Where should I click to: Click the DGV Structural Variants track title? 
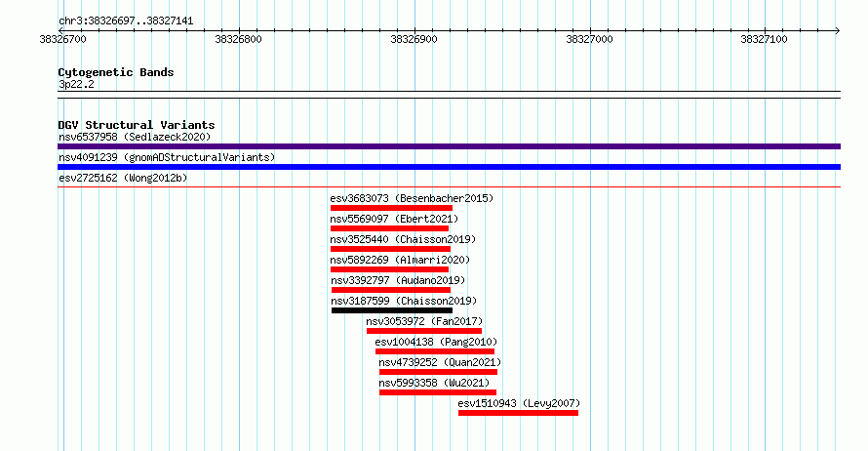pos(137,125)
